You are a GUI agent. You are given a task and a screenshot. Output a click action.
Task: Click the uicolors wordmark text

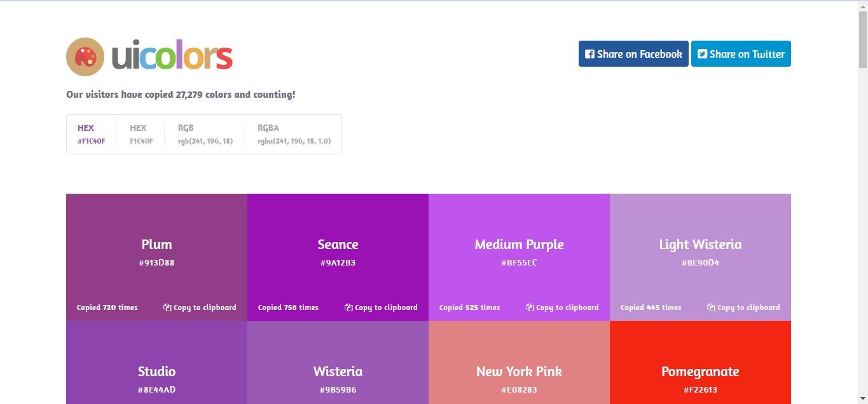pos(172,57)
